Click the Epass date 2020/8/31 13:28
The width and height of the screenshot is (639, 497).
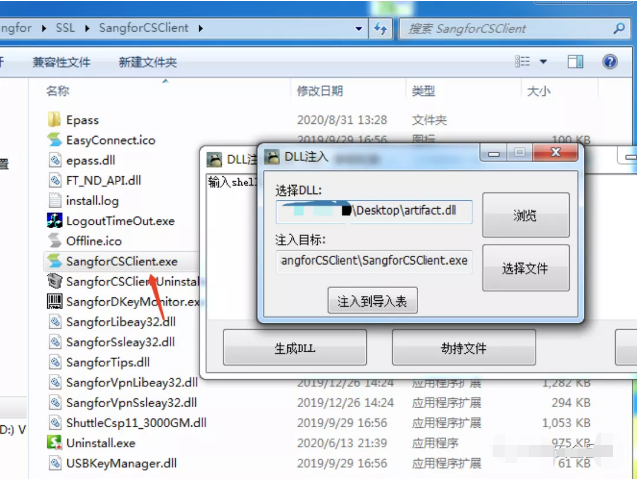tap(342, 120)
